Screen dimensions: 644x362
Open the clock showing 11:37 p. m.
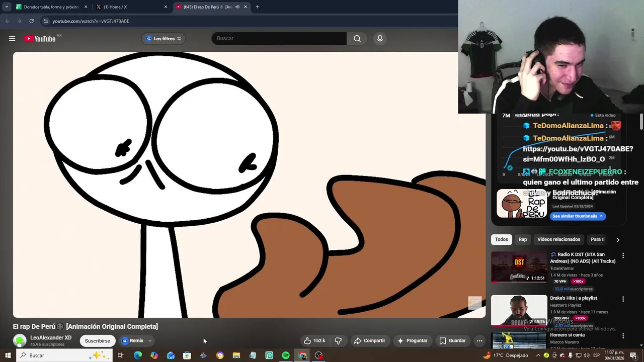point(614,355)
